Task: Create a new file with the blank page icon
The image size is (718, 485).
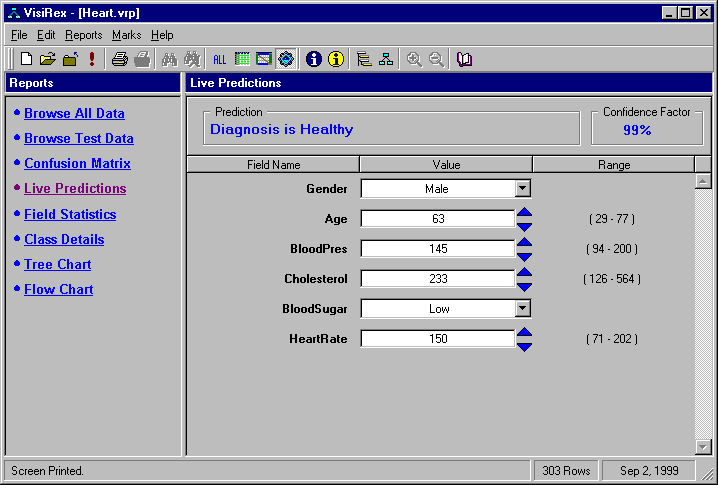Action: (27, 59)
